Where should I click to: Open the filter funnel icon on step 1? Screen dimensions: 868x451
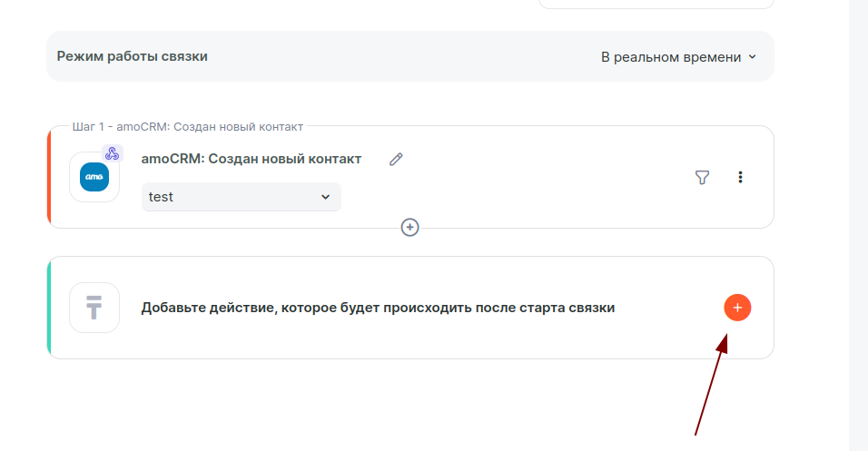coord(702,177)
